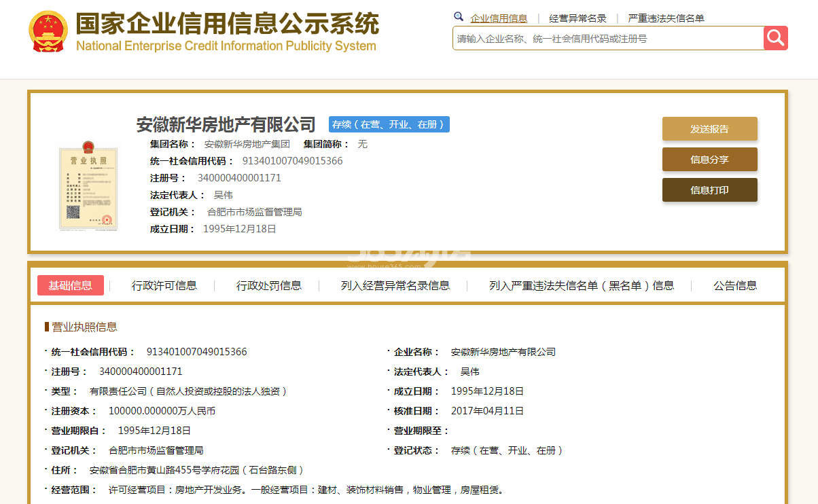This screenshot has height=504, width=818.
Task: Show the 公告信息 tab
Action: [x=735, y=285]
